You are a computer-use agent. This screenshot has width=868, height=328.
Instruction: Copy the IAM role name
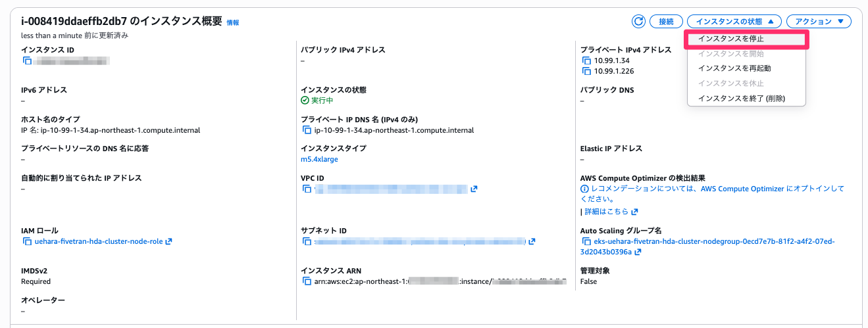pos(27,241)
